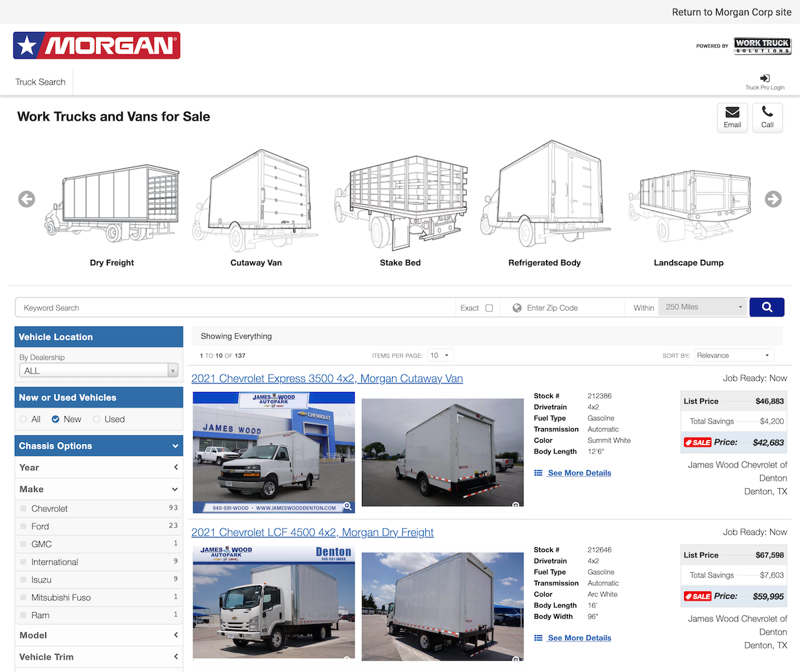Click the globe icon beside Enter Zip Code
Screen dimensions: 800x672
[517, 307]
